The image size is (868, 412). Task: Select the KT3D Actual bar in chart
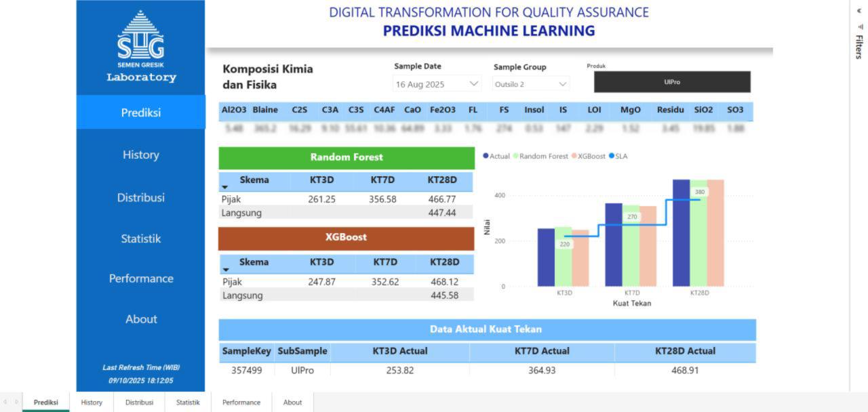546,257
